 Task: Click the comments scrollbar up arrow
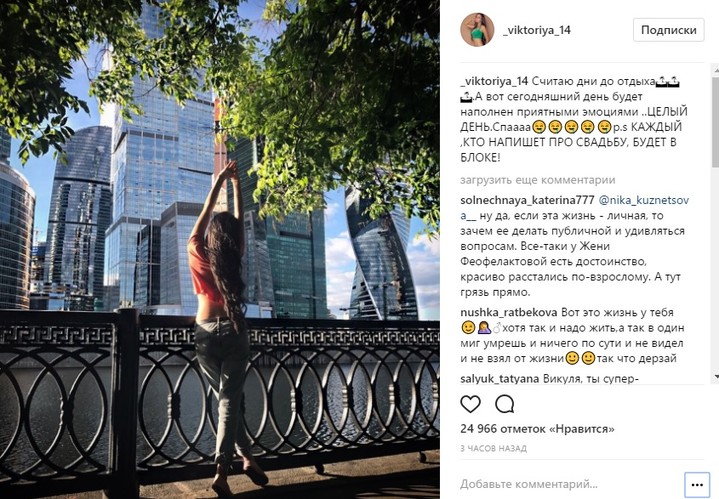[715, 69]
